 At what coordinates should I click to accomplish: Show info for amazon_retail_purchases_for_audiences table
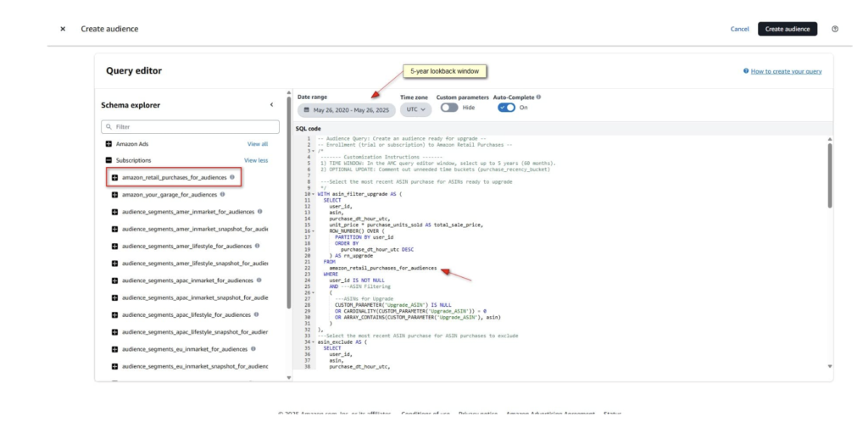[x=232, y=178]
